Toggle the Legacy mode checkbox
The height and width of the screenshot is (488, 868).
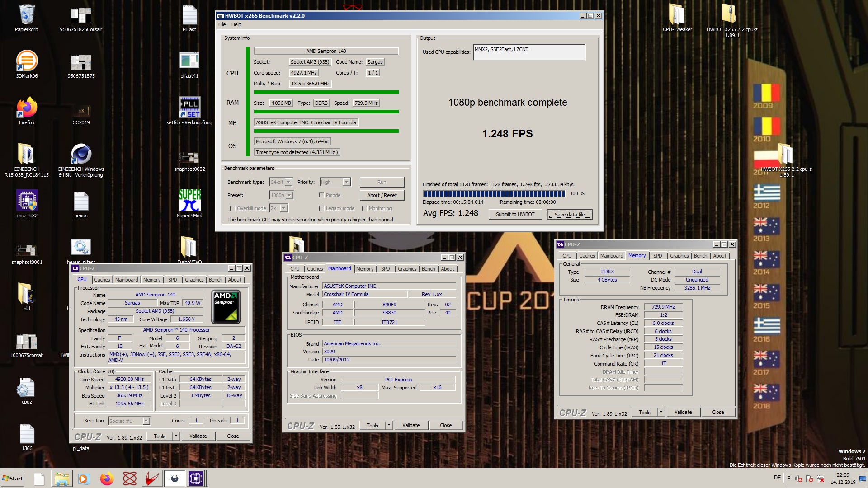[321, 208]
